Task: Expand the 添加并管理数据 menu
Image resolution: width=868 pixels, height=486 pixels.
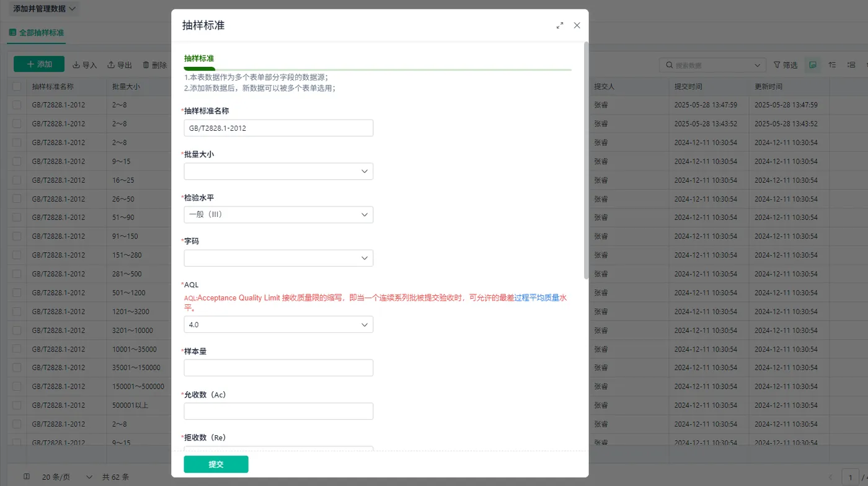Action: pyautogui.click(x=44, y=9)
